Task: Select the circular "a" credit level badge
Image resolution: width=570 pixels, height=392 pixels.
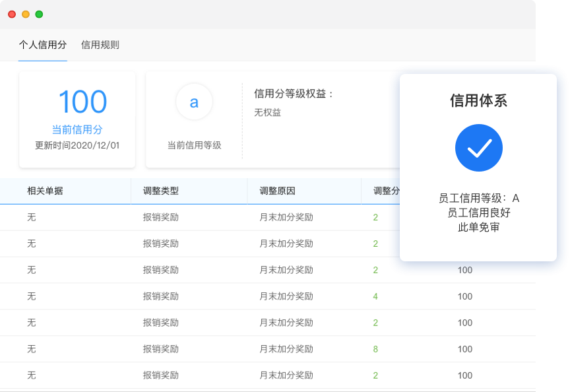Action: [x=194, y=102]
